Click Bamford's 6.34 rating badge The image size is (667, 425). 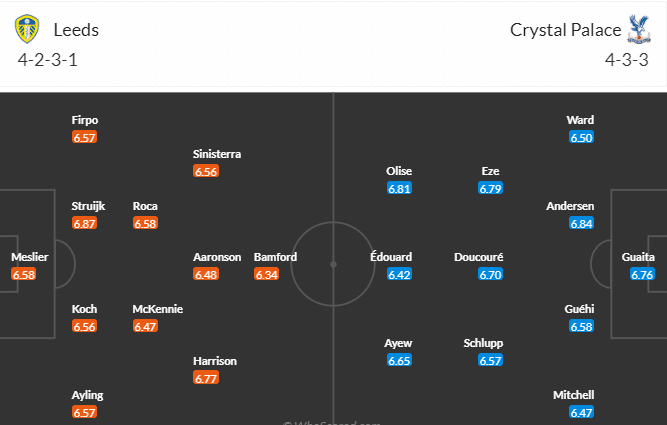point(266,275)
